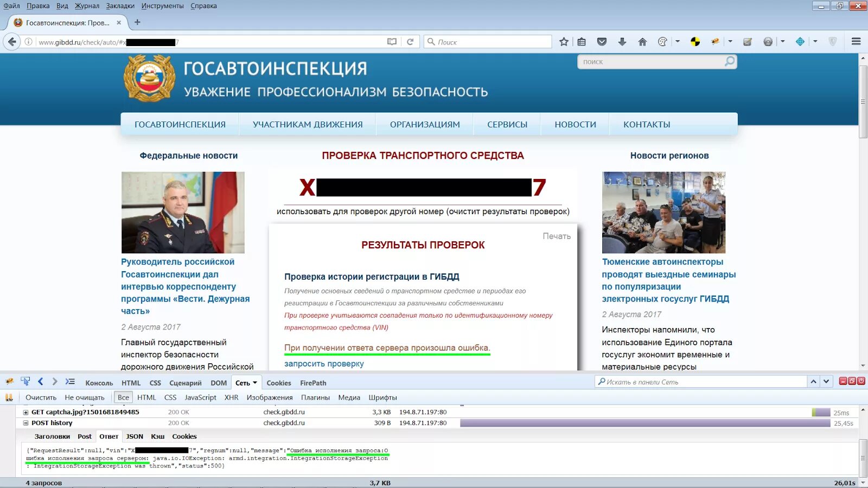Open dropdown next to blue diamond icon

point(815,42)
